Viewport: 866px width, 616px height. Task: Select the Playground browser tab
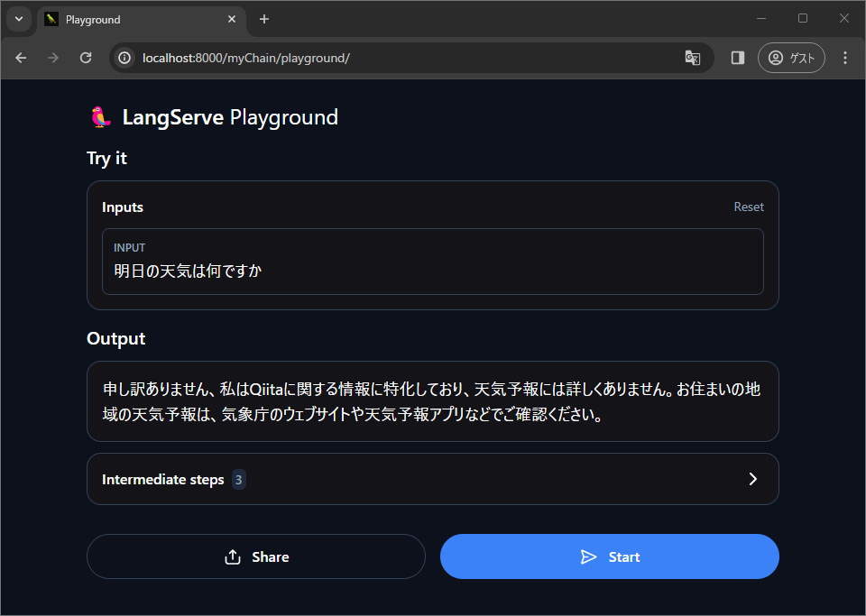click(x=141, y=19)
